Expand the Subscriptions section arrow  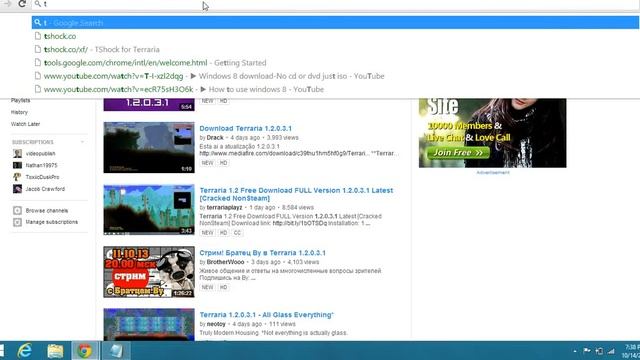82,142
